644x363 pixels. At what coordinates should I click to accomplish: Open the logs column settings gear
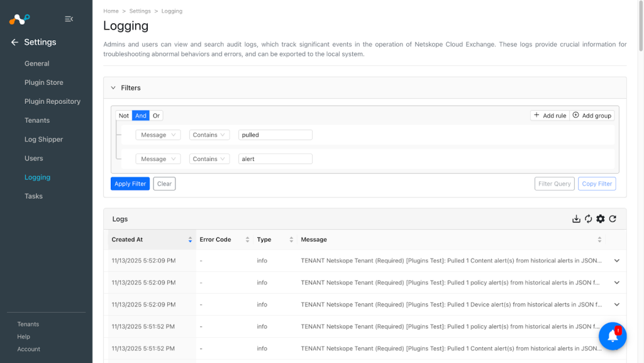coord(601,219)
